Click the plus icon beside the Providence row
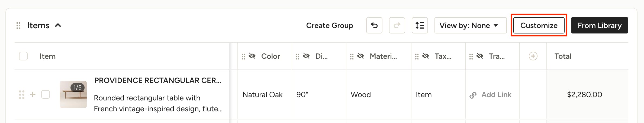This screenshot has height=123, width=644. 33,94
